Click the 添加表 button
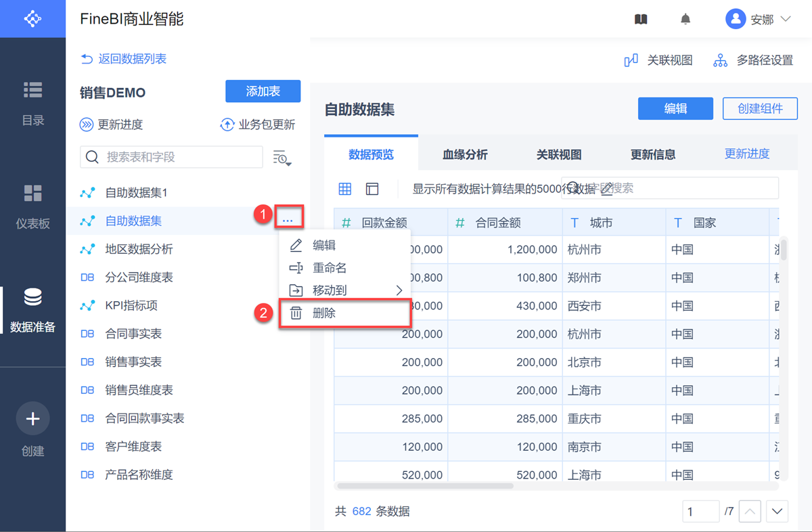Viewport: 812px width, 532px height. click(263, 91)
